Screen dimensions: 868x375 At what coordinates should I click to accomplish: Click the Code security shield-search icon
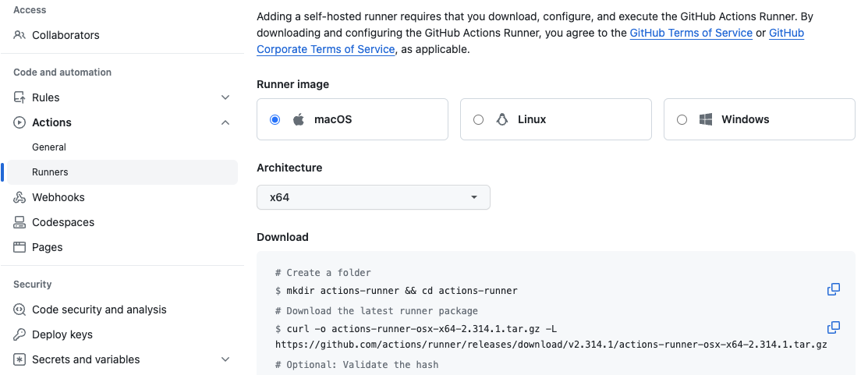[19, 310]
